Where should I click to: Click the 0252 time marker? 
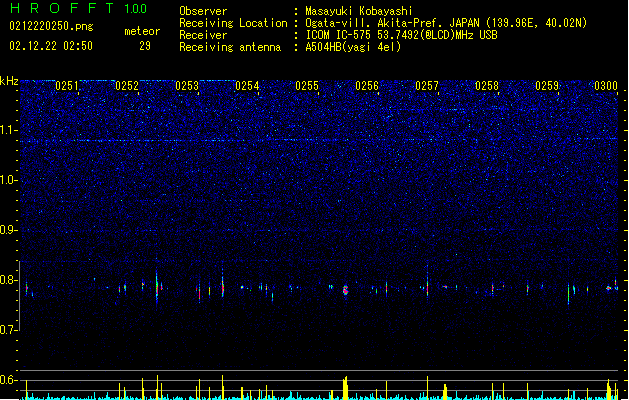pyautogui.click(x=127, y=86)
